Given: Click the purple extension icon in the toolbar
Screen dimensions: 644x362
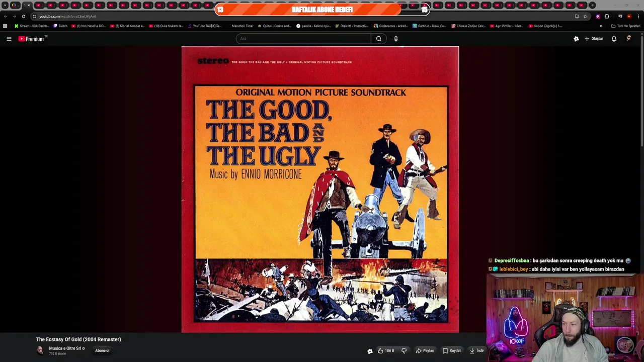Looking at the screenshot, I should (x=598, y=16).
